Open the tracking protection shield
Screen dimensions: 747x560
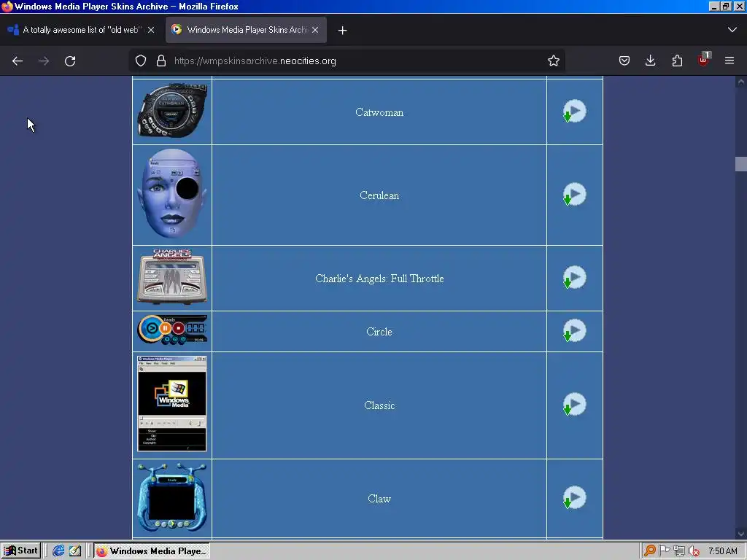click(141, 61)
